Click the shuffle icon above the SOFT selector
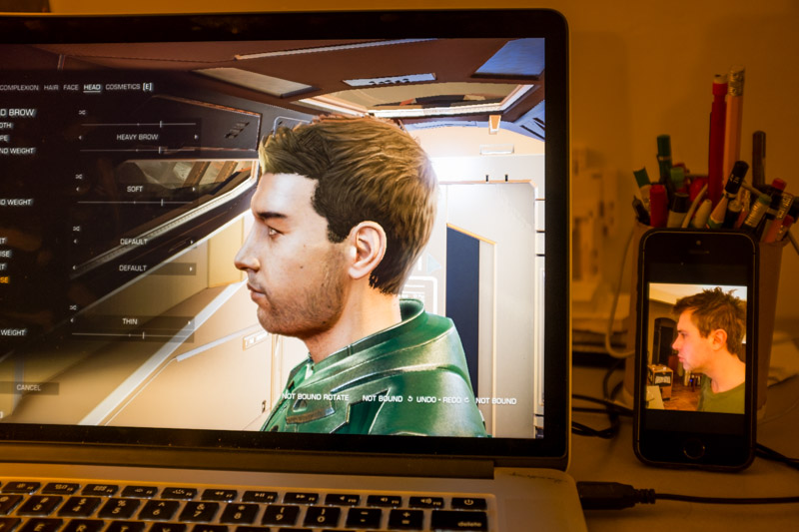The image size is (799, 532). coord(79,177)
